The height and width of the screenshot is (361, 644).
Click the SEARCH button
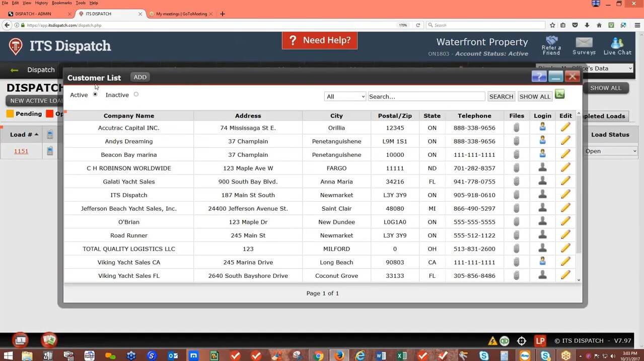coord(501,96)
